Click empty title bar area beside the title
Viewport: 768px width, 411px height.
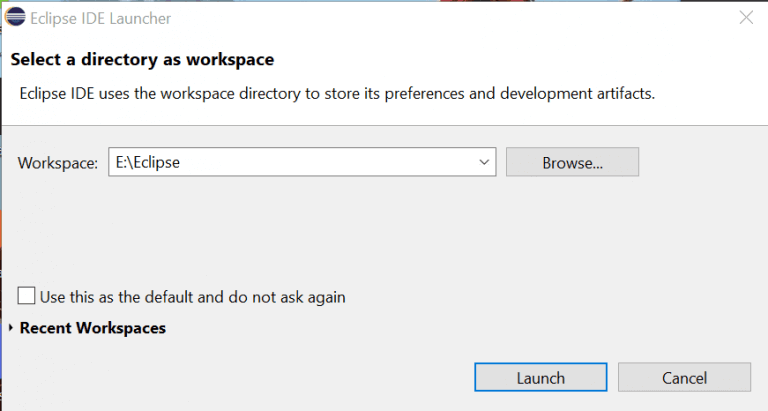point(450,17)
